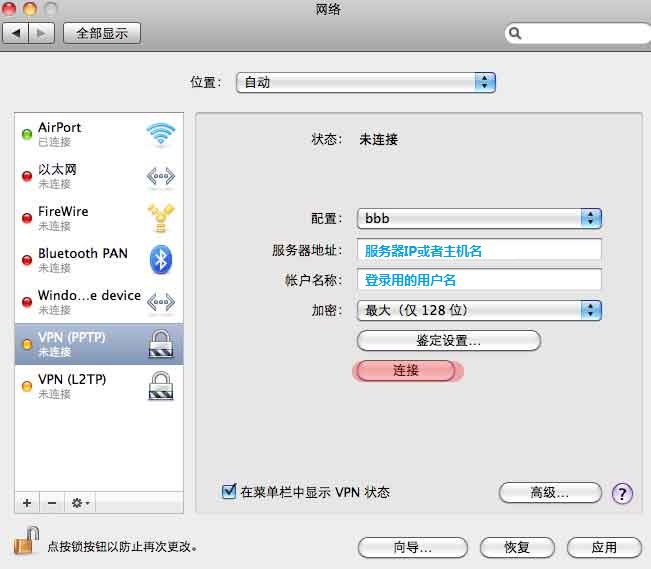Click the FireWire yellow connector icon
The width and height of the screenshot is (651, 569).
click(x=161, y=218)
